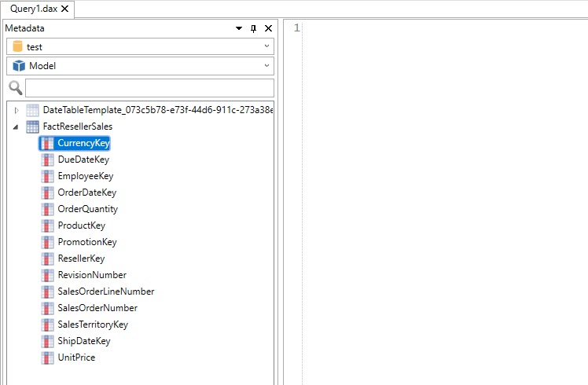
Task: Click the UnitPrice column icon
Action: (47, 357)
